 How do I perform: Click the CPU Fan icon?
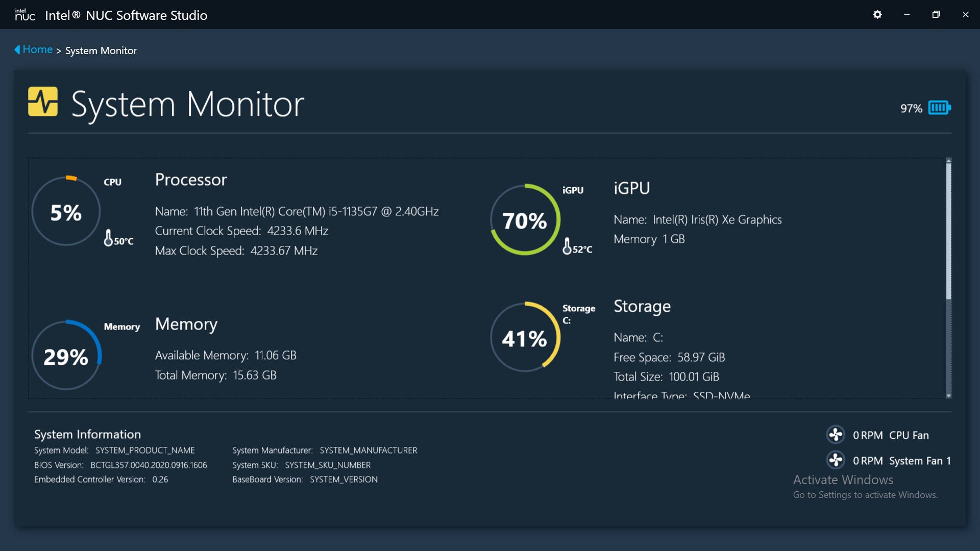pos(836,435)
